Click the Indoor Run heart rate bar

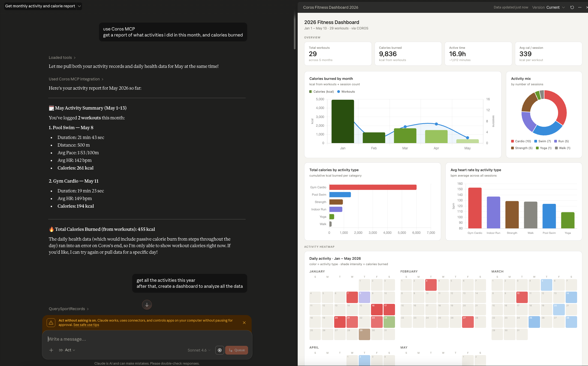(493, 213)
